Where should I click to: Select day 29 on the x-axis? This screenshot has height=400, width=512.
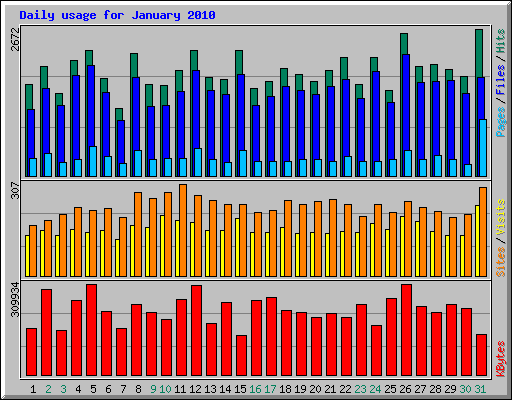450,389
